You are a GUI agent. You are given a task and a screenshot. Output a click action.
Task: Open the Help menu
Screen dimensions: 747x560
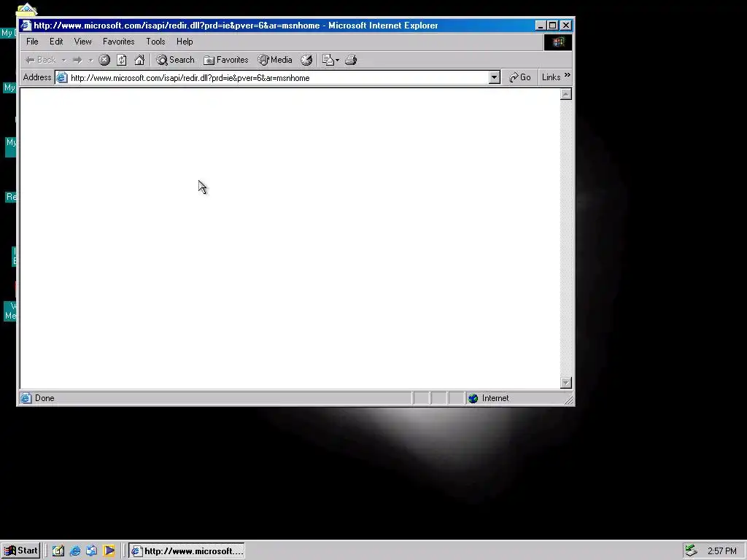point(185,42)
